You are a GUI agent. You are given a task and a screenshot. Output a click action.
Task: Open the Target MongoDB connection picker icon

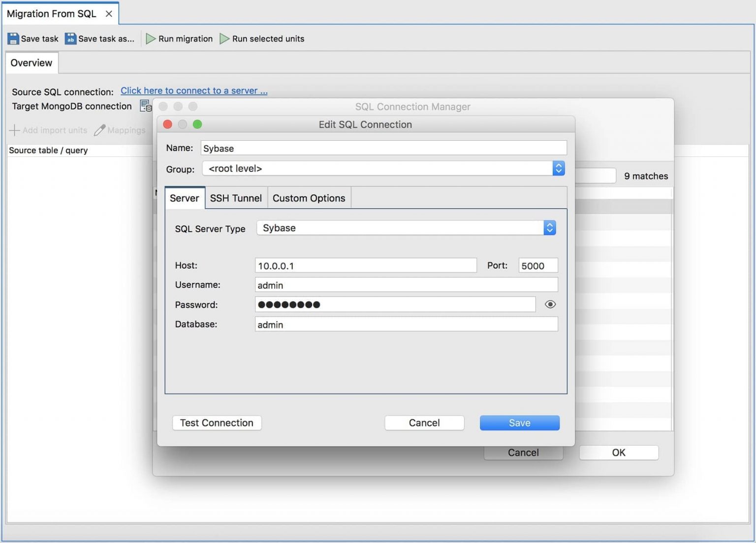pos(145,106)
